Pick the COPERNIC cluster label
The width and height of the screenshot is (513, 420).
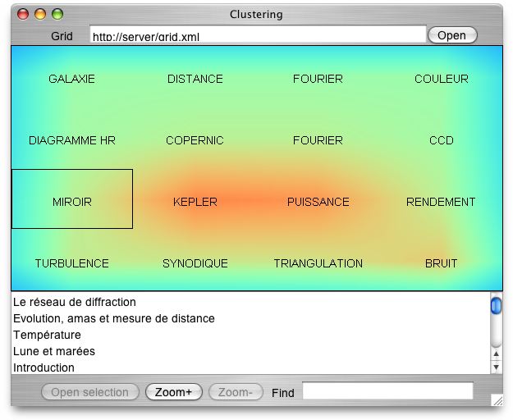tap(195, 140)
